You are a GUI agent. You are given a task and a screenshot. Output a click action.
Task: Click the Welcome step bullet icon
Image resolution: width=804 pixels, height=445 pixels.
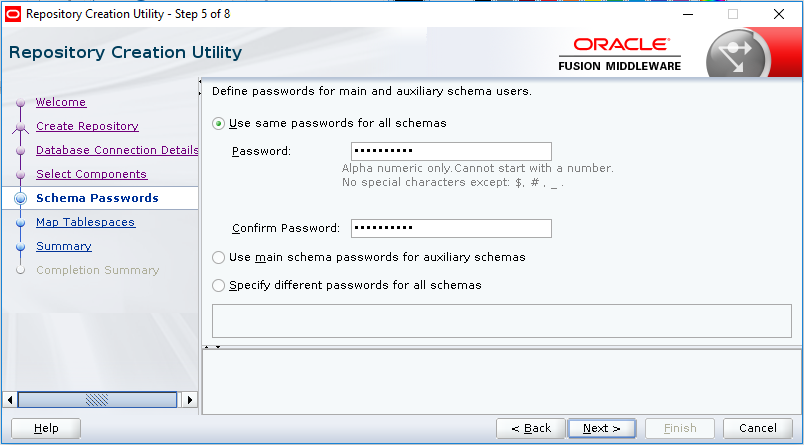(20, 103)
